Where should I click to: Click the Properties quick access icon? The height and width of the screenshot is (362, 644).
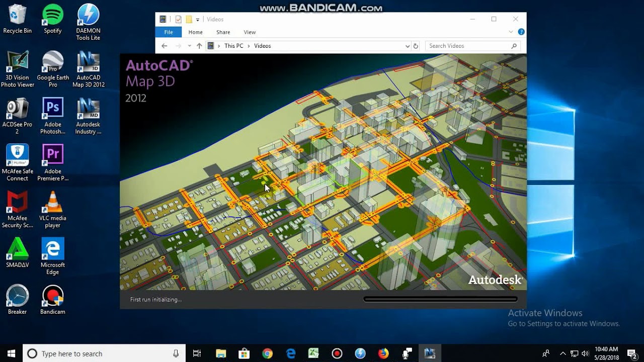(x=178, y=20)
